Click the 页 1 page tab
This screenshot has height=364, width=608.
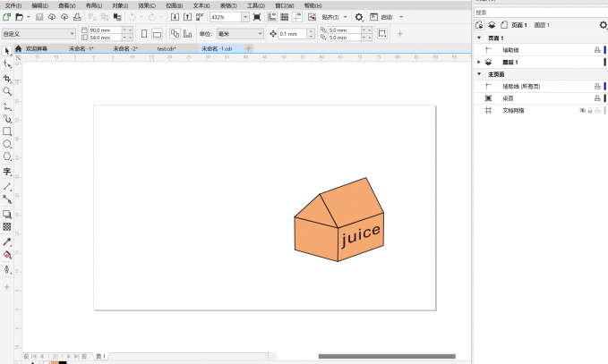click(x=101, y=356)
